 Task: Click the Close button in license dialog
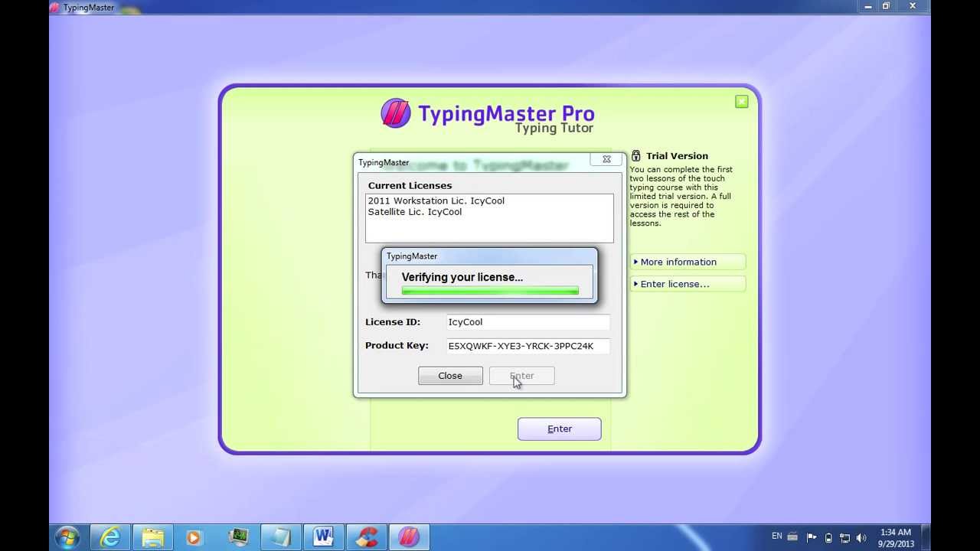(x=450, y=376)
